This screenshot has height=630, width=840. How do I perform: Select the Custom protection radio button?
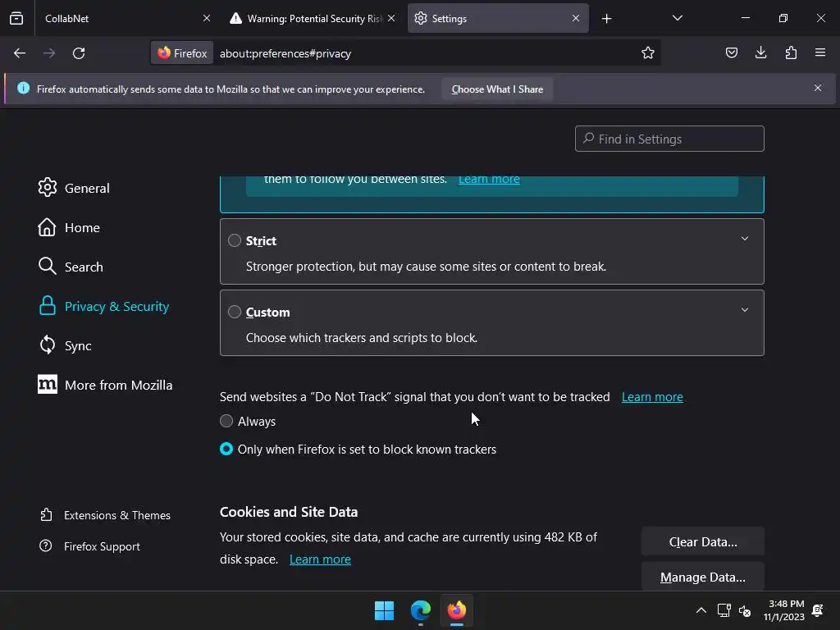point(234,312)
